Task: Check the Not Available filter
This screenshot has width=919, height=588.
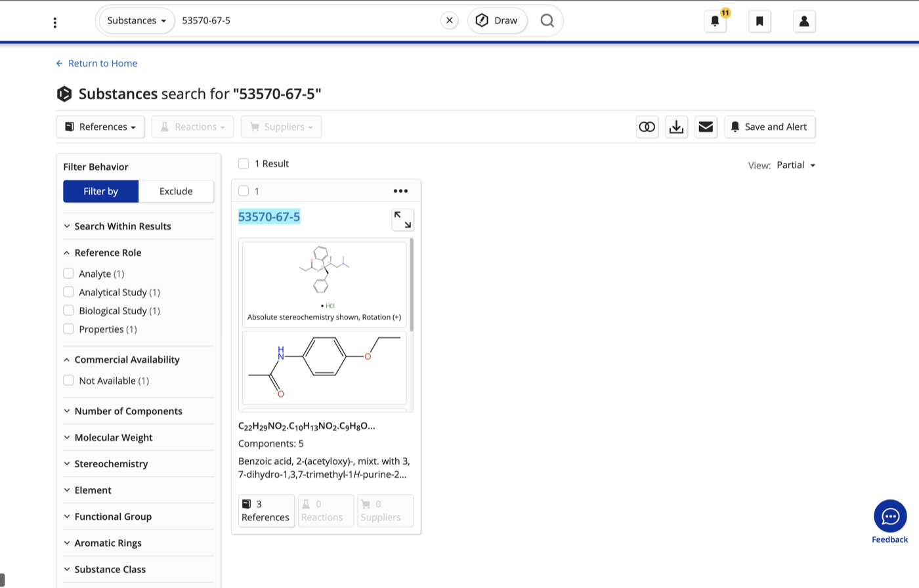Action: (x=68, y=380)
